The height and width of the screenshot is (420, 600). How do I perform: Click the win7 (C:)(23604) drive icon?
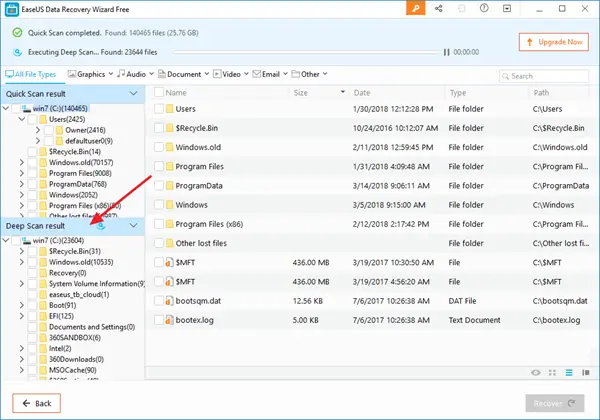point(26,241)
